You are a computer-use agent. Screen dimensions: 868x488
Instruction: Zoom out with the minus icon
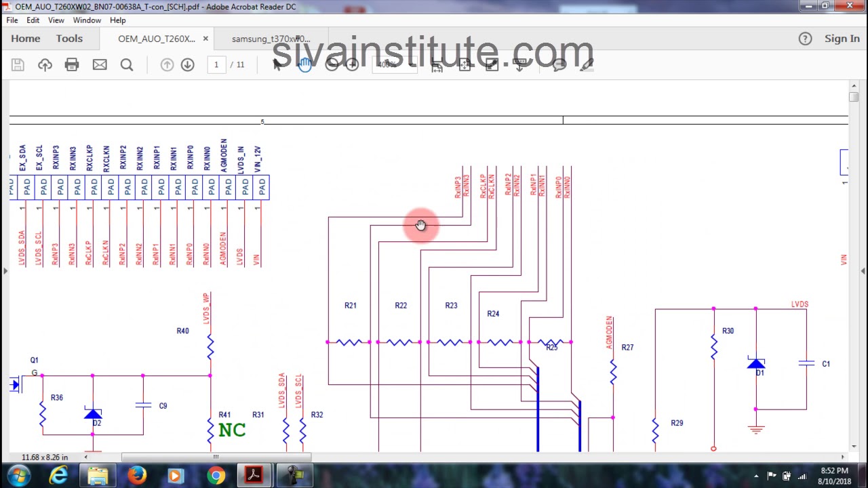click(x=332, y=64)
